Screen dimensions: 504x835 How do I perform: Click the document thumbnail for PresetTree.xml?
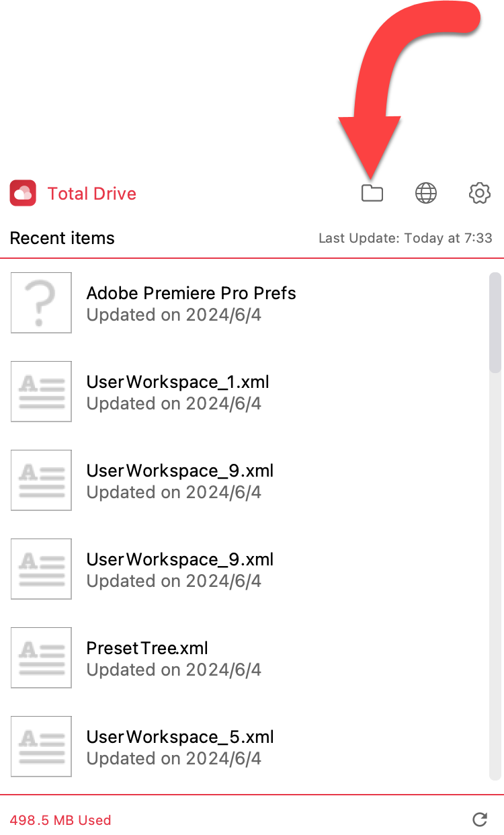pyautogui.click(x=41, y=658)
